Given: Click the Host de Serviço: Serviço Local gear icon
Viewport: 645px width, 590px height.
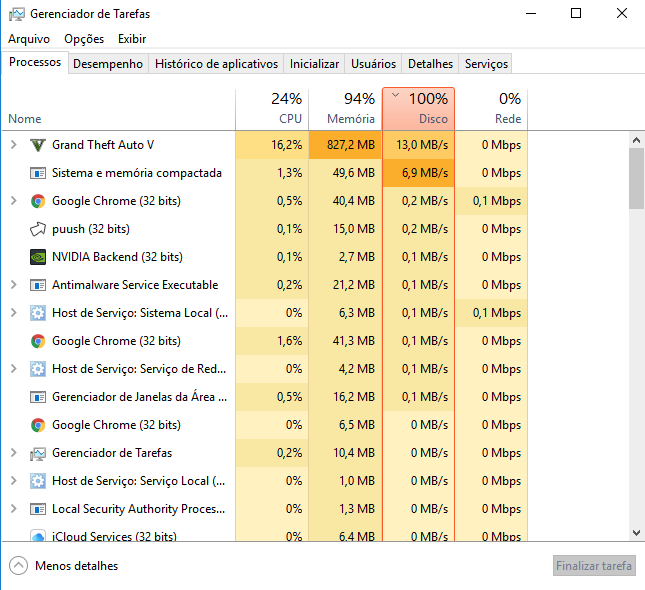Looking at the screenshot, I should pos(38,481).
